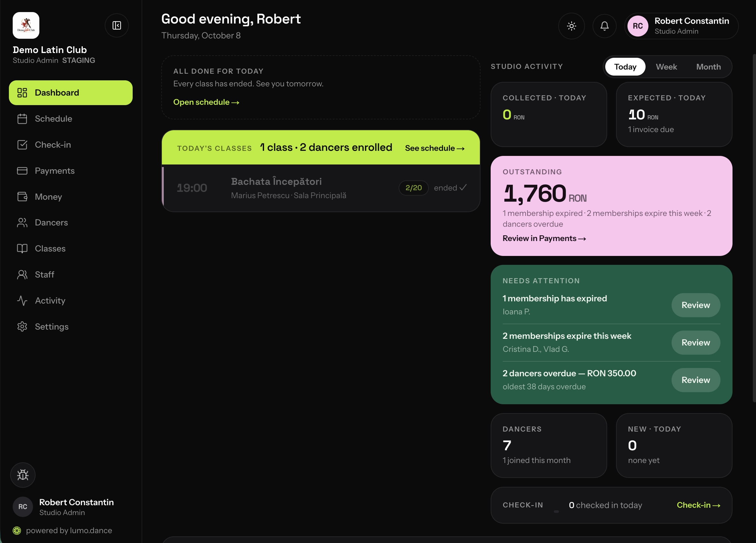This screenshot has width=756, height=543.
Task: Click the 2/20 enrollment badge
Action: point(413,188)
